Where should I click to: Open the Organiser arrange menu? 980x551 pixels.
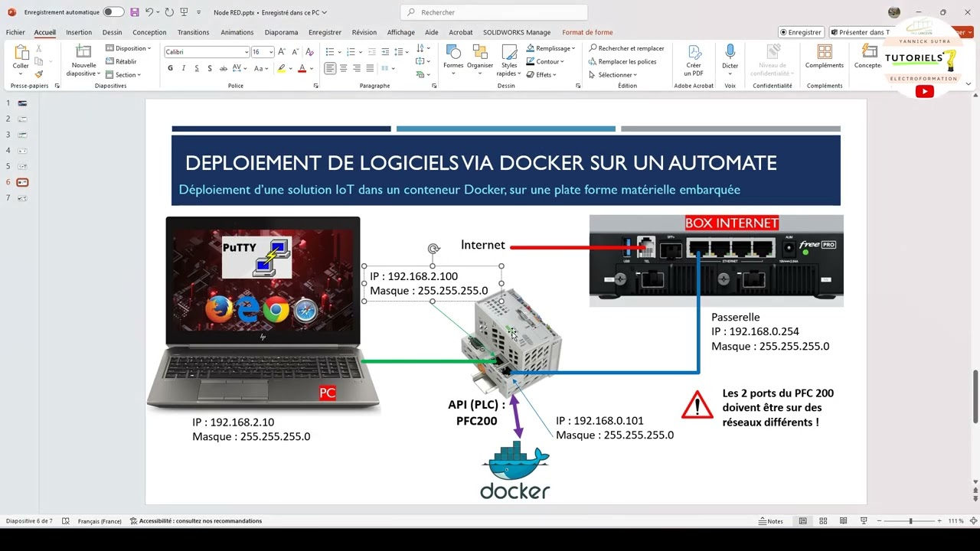tap(480, 58)
